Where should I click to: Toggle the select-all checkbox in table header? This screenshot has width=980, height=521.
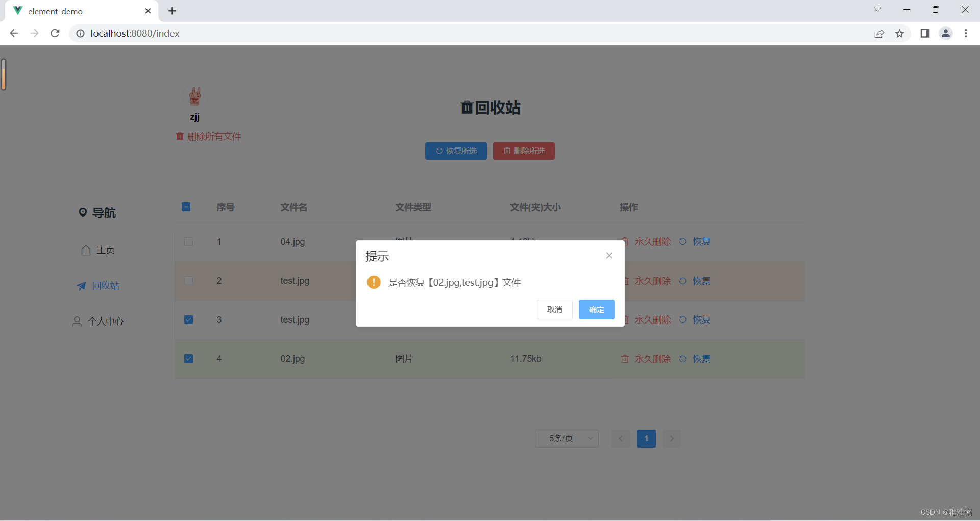coord(186,207)
